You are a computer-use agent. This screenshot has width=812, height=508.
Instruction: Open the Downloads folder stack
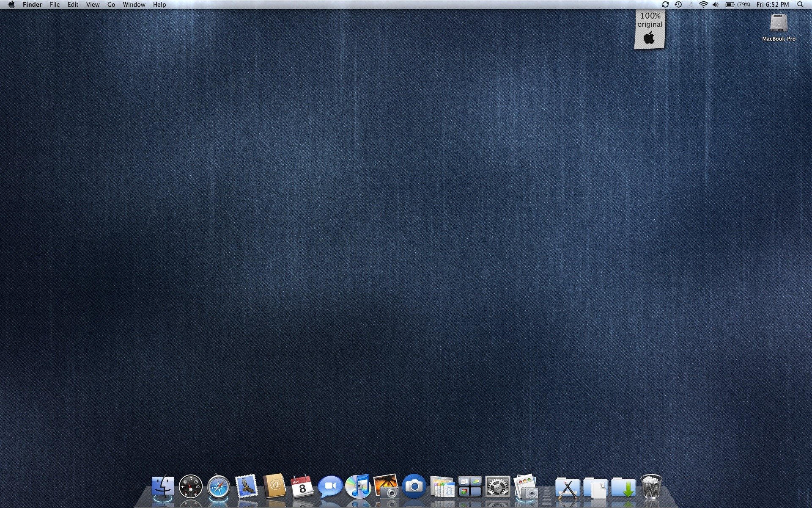coord(623,488)
